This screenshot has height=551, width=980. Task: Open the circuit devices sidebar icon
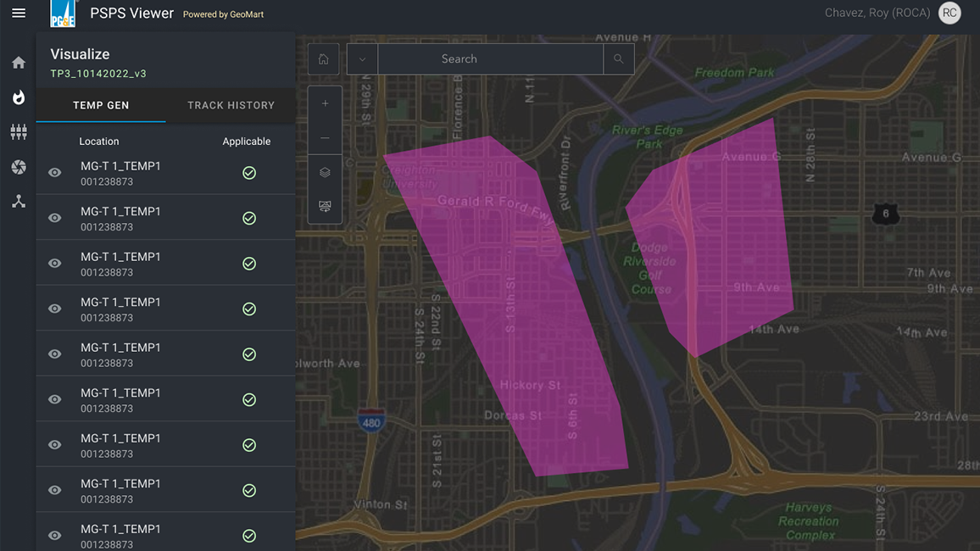click(x=19, y=132)
